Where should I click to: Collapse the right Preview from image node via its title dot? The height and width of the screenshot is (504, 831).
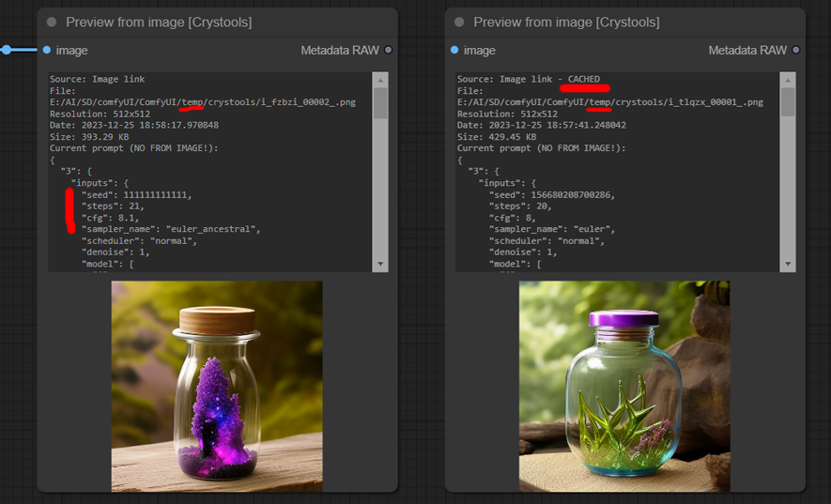pyautogui.click(x=459, y=22)
